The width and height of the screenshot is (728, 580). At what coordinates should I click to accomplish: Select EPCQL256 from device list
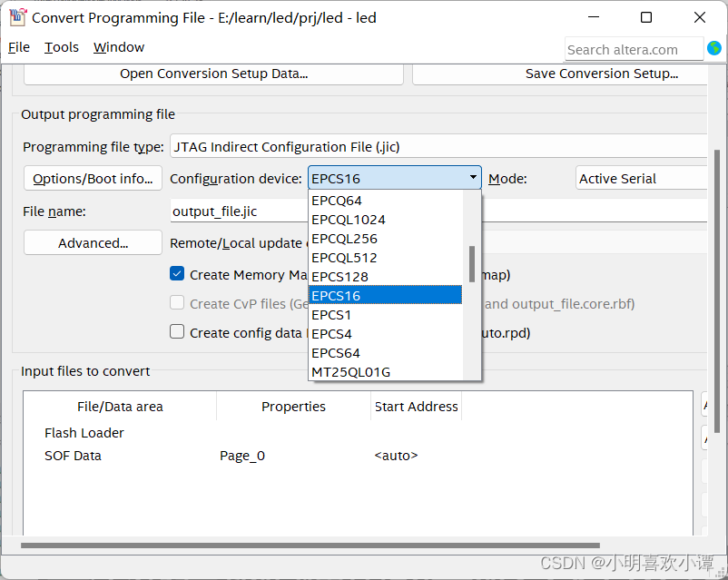click(x=386, y=239)
